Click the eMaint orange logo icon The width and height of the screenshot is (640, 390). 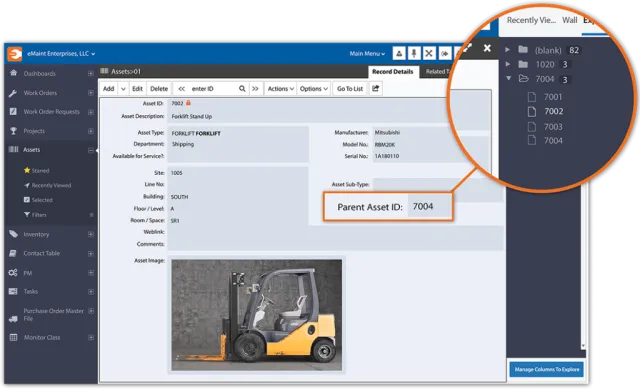(x=14, y=54)
